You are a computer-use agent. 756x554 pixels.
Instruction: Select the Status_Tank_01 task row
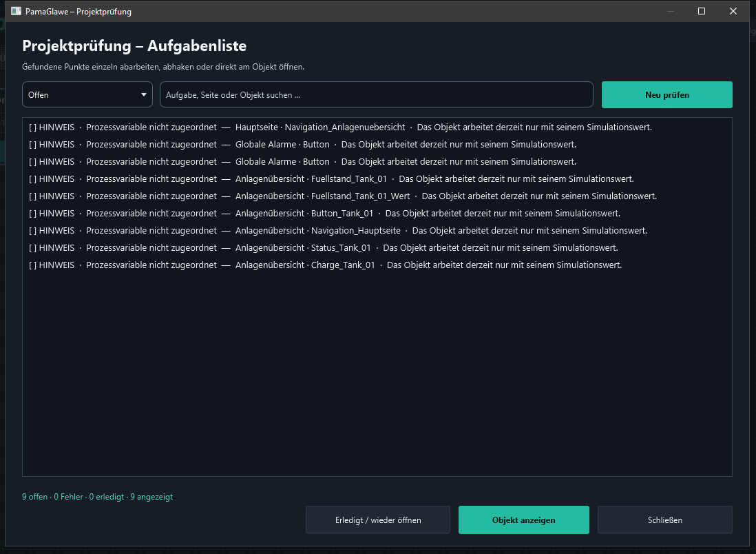coord(377,247)
